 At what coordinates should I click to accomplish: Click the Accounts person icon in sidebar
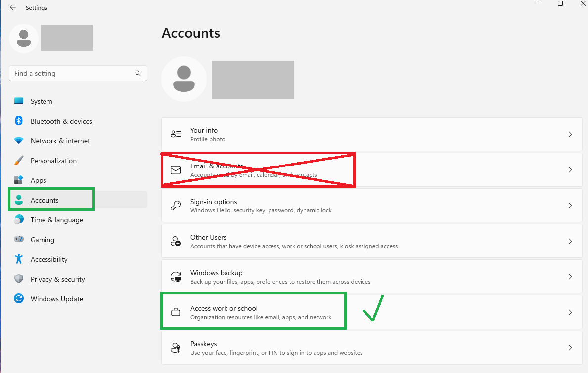[19, 200]
